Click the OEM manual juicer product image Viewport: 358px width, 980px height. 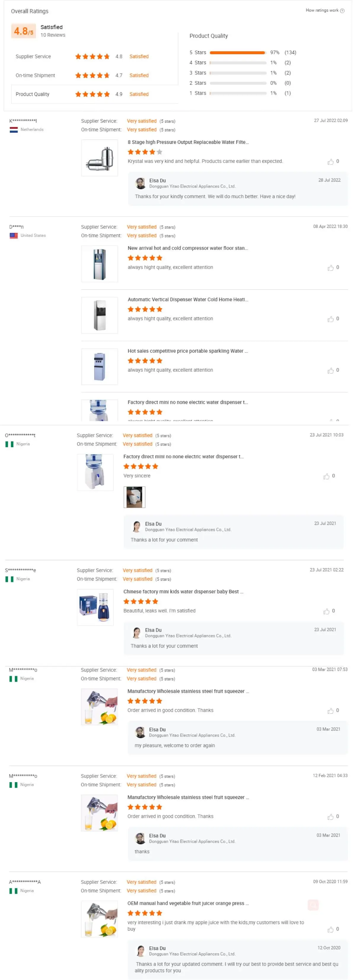pos(99,919)
